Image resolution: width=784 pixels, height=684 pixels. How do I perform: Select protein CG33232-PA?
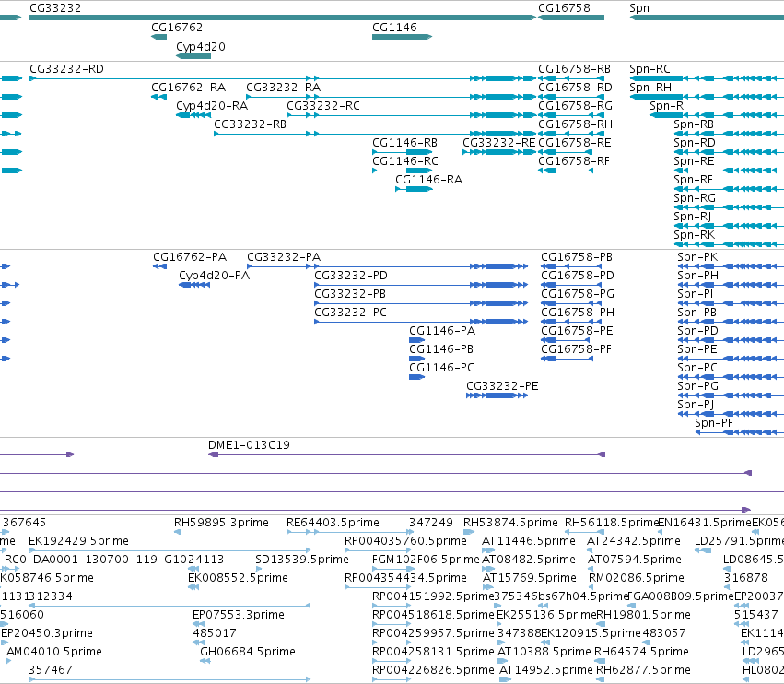click(x=284, y=257)
